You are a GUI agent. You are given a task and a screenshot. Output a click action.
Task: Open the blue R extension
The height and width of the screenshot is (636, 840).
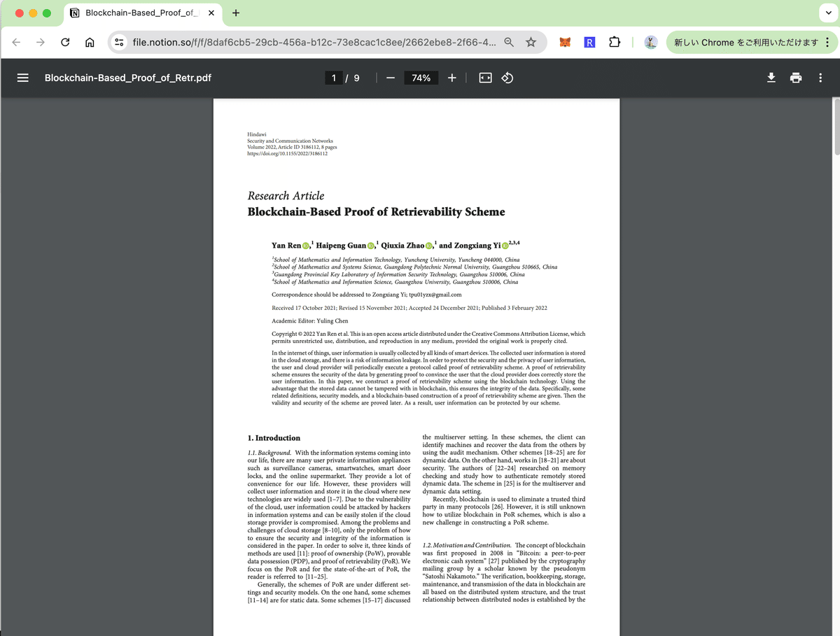pos(589,43)
